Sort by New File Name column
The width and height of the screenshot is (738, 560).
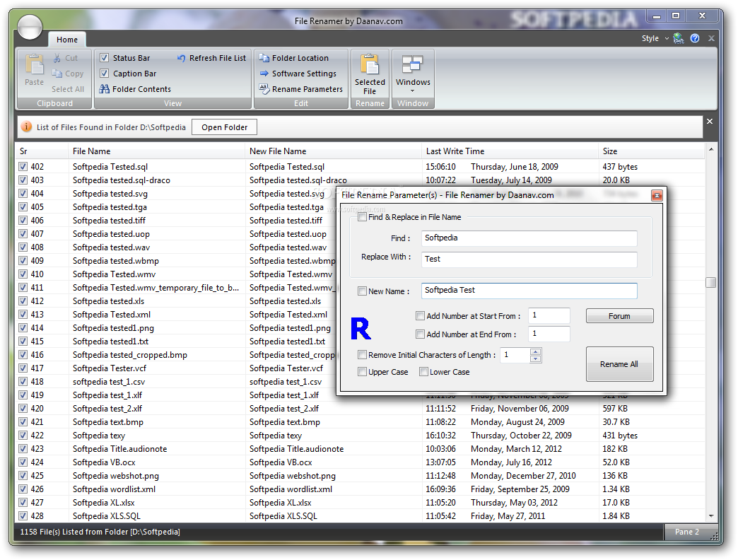coord(333,151)
